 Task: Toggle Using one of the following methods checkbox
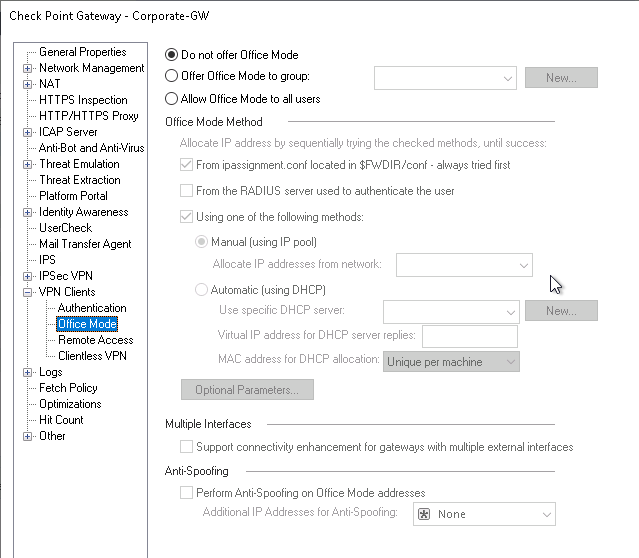pyautogui.click(x=186, y=216)
